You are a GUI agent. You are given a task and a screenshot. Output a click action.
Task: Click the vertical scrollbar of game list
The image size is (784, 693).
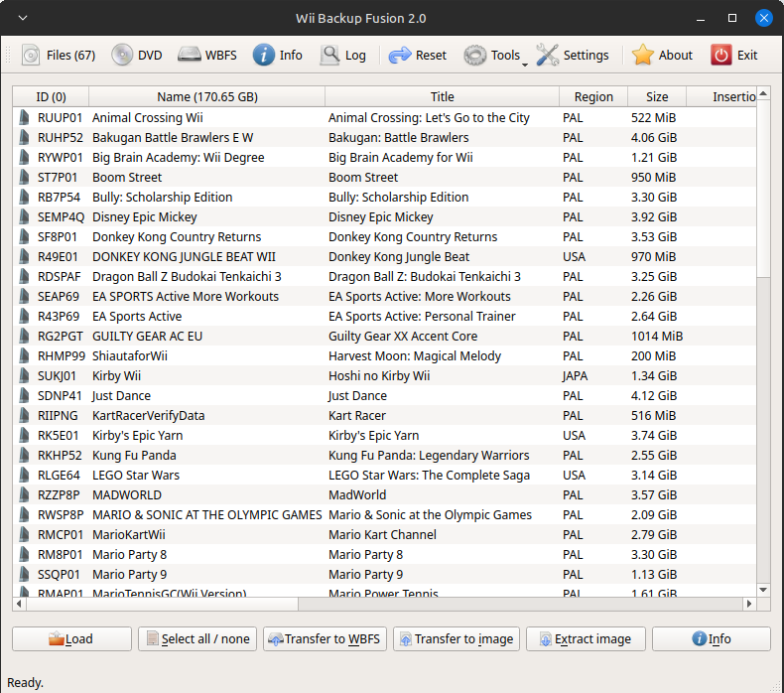(x=763, y=397)
